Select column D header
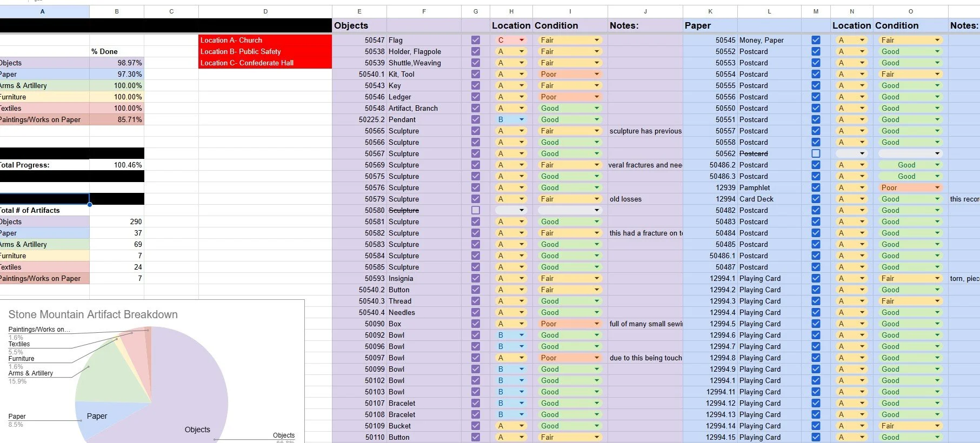The height and width of the screenshot is (443, 980). click(265, 11)
